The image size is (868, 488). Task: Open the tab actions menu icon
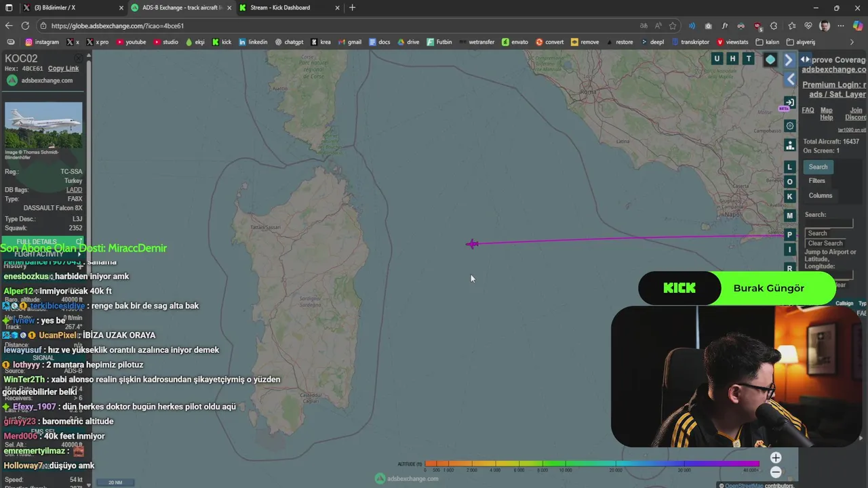coord(9,7)
